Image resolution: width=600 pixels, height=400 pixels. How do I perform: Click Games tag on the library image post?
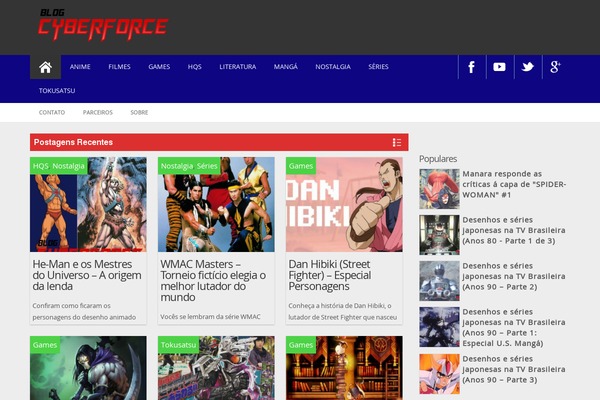pos(301,345)
